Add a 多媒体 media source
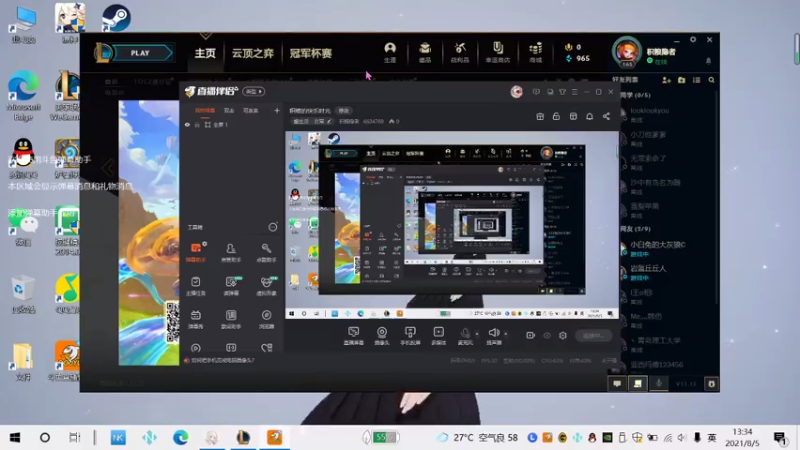The image size is (800, 450). tap(439, 336)
